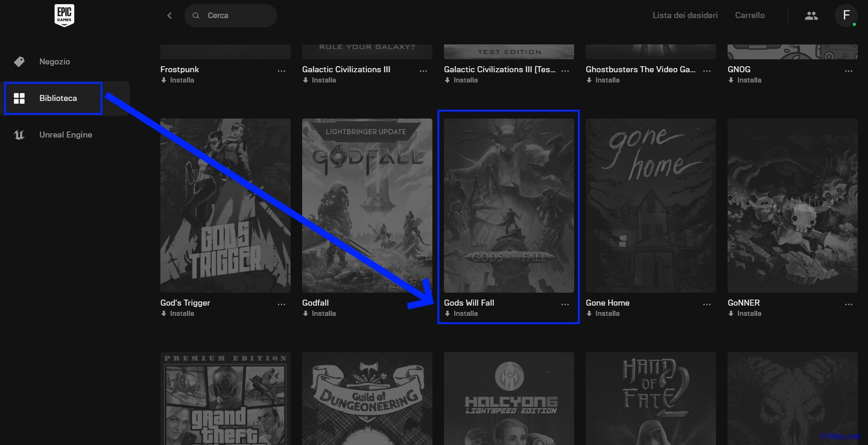
Task: Open more options for GoNNER
Action: click(x=849, y=304)
